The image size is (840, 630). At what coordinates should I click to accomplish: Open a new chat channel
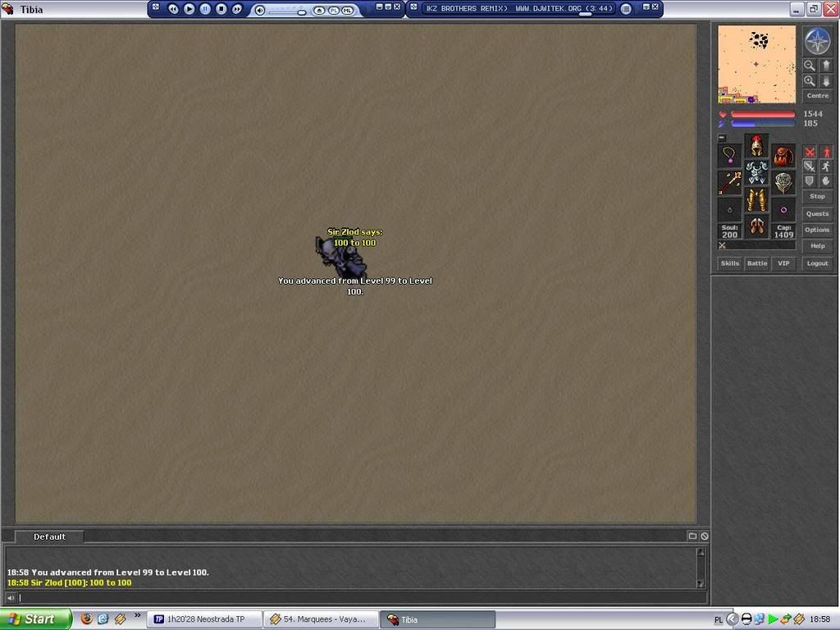pos(692,536)
